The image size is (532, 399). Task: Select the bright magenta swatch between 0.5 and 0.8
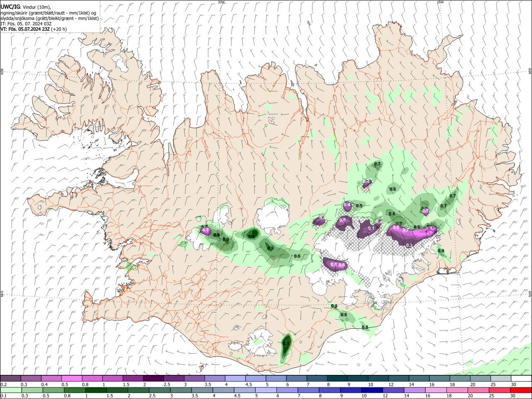point(71,379)
